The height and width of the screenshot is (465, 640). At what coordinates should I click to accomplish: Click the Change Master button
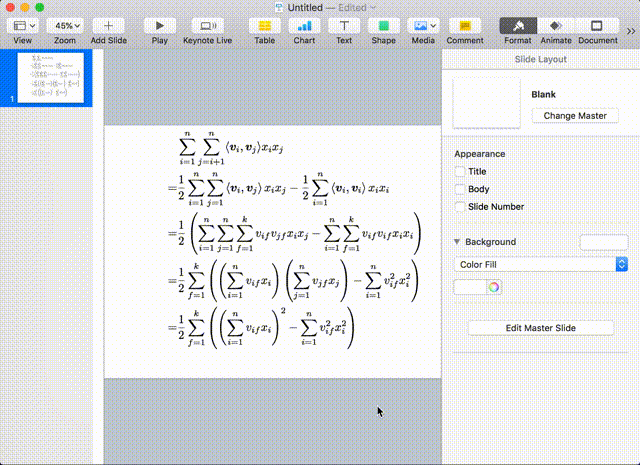click(x=575, y=116)
